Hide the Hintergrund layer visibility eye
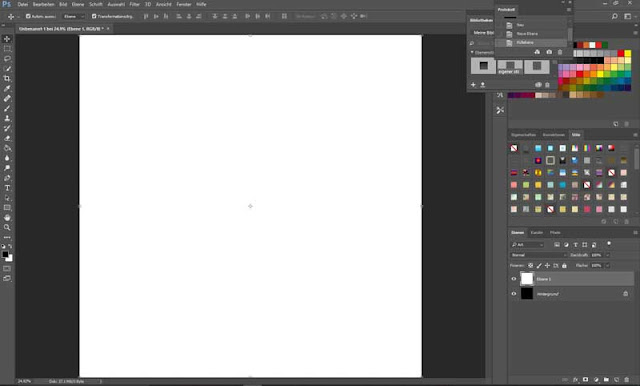This screenshot has width=640, height=386. pyautogui.click(x=514, y=294)
